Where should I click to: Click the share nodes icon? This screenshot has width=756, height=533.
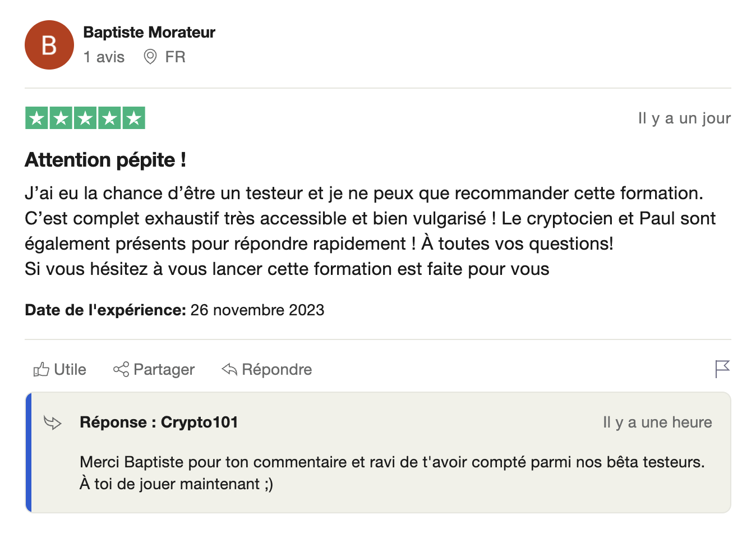click(121, 369)
